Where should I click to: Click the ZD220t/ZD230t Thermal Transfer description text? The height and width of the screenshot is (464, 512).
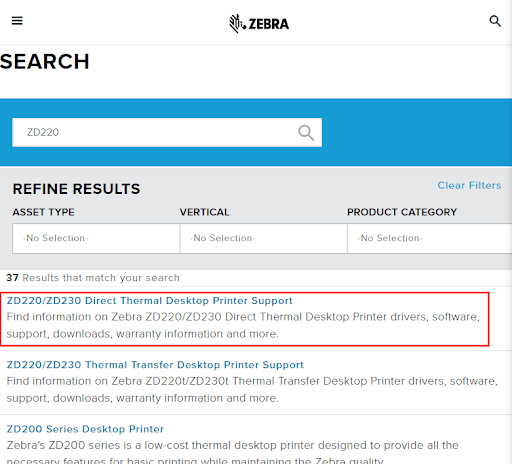tap(252, 389)
